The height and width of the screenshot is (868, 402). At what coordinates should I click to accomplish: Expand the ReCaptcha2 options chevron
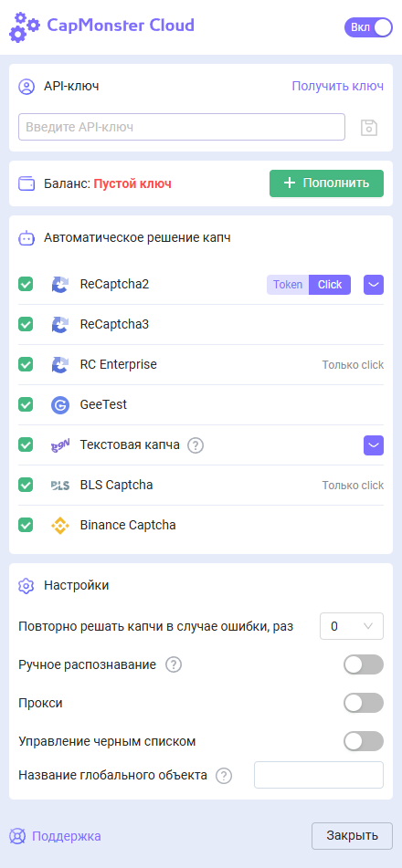[x=374, y=285]
